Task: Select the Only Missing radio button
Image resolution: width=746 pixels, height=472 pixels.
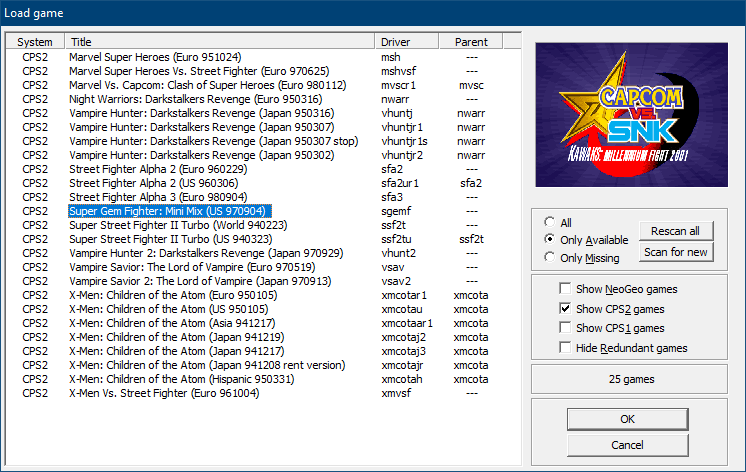Action: coord(548,258)
